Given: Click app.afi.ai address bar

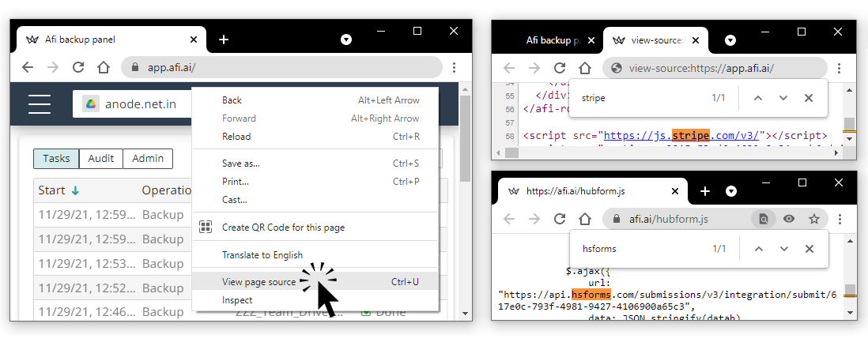Looking at the screenshot, I should click(281, 67).
